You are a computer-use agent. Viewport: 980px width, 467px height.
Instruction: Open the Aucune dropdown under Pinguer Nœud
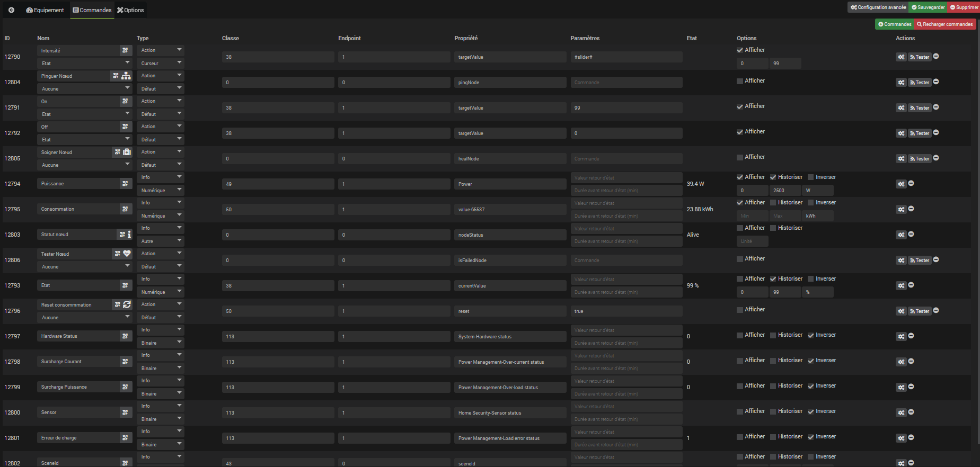85,88
